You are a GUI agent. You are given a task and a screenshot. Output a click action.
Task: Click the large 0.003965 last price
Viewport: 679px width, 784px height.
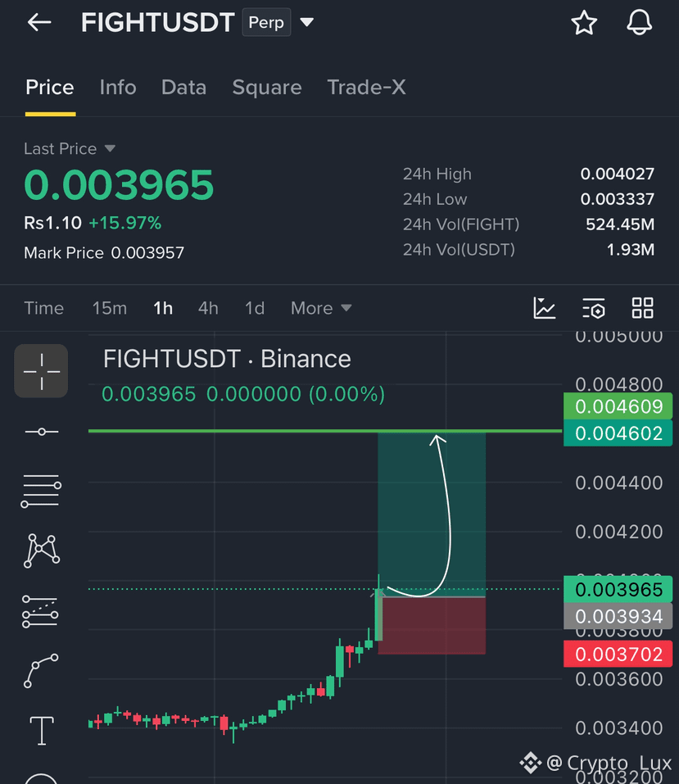point(119,185)
